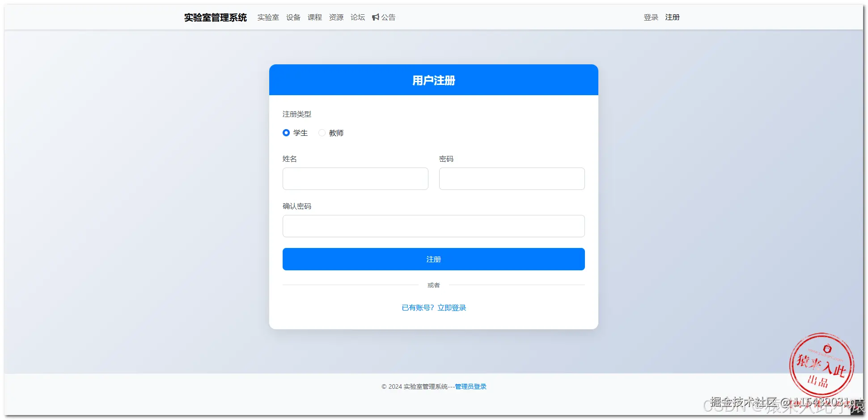Open the 资源 menu item
This screenshot has height=420, width=868.
click(336, 17)
